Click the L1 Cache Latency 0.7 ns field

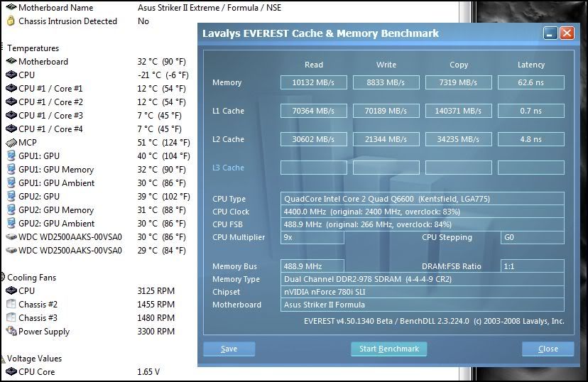click(x=531, y=111)
